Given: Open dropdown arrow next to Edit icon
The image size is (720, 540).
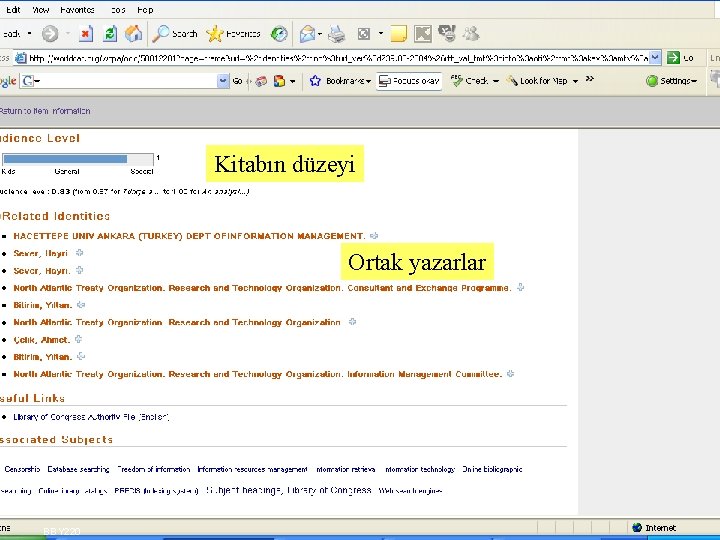Looking at the screenshot, I should tap(381, 34).
